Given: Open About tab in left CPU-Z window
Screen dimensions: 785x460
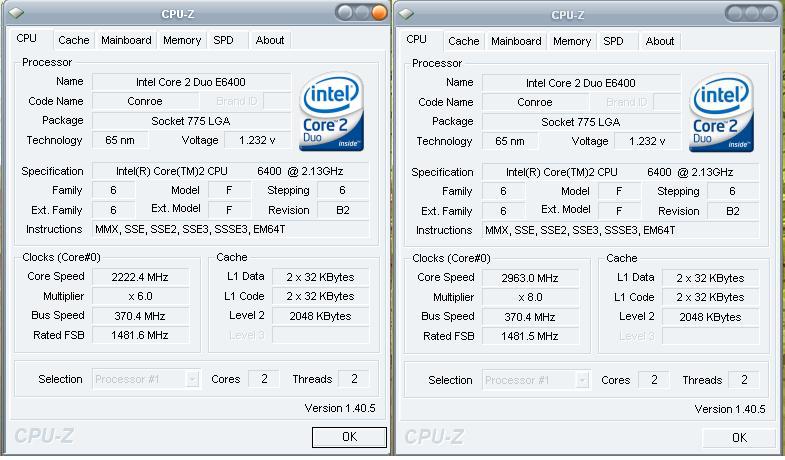Looking at the screenshot, I should tap(270, 40).
